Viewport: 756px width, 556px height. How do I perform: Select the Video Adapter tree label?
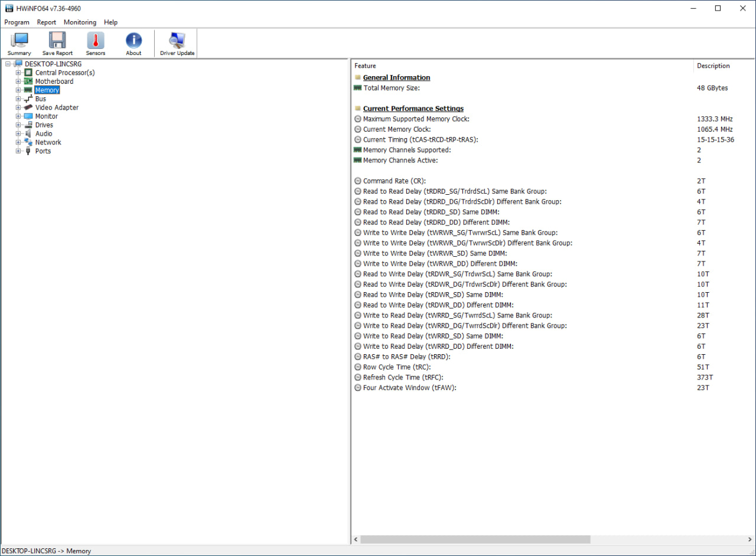click(57, 107)
